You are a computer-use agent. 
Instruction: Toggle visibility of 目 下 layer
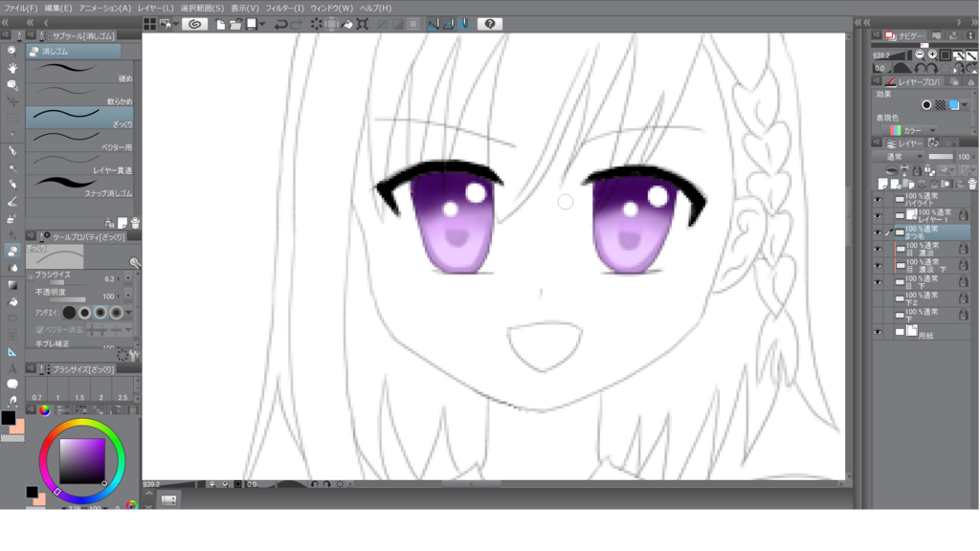pos(878,282)
